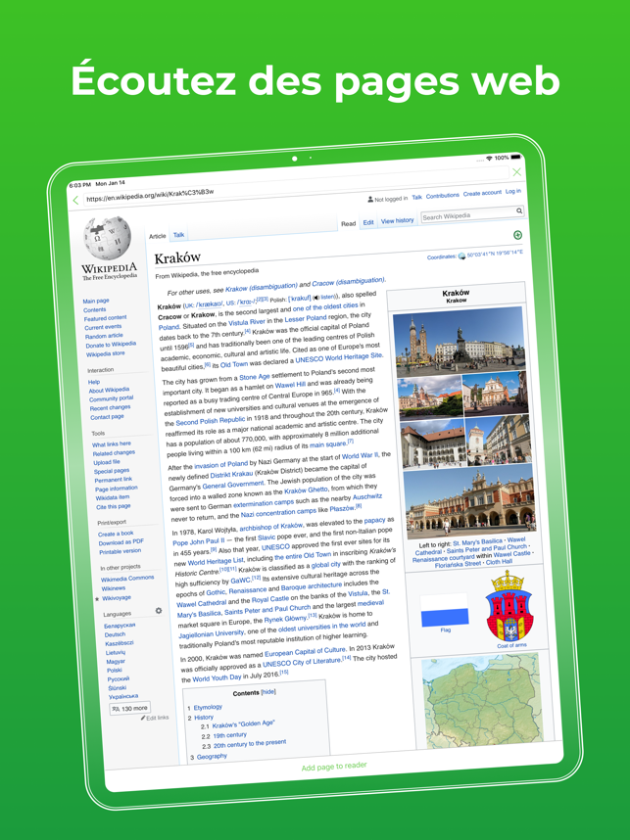Click the Main Square panorama photo

(x=460, y=340)
